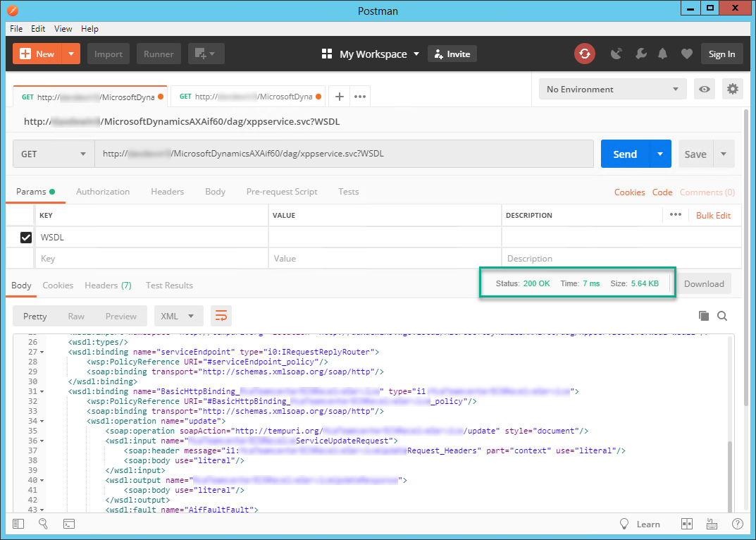Click the empty Key field in params
The image size is (756, 540).
[x=152, y=258]
